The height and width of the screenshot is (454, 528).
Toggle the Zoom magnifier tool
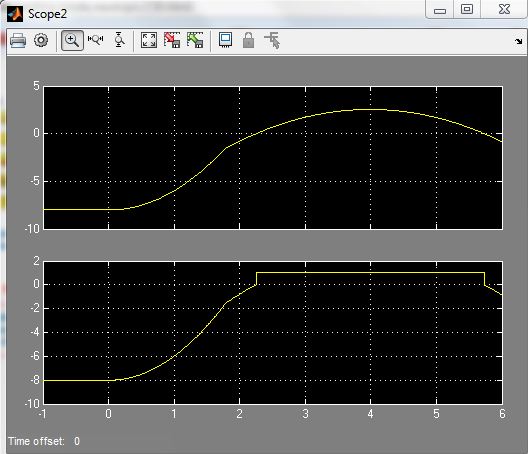point(72,40)
